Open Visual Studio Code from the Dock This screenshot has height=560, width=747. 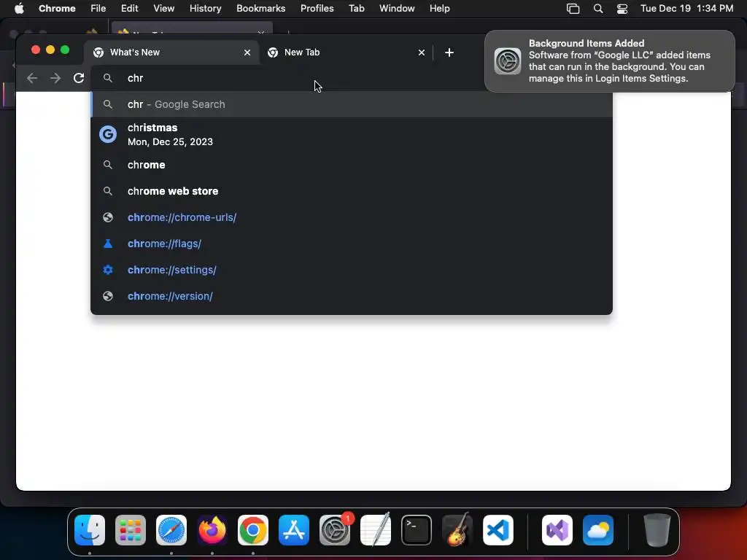pyautogui.click(x=498, y=530)
